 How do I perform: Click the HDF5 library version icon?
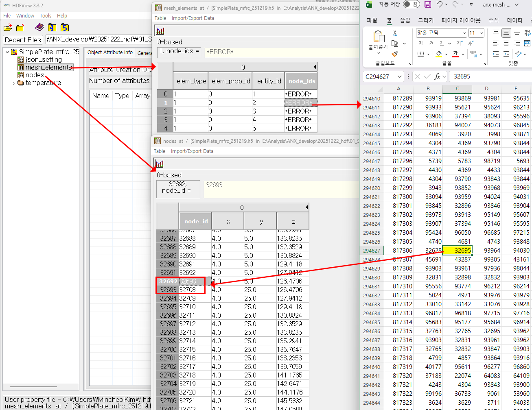(64, 27)
